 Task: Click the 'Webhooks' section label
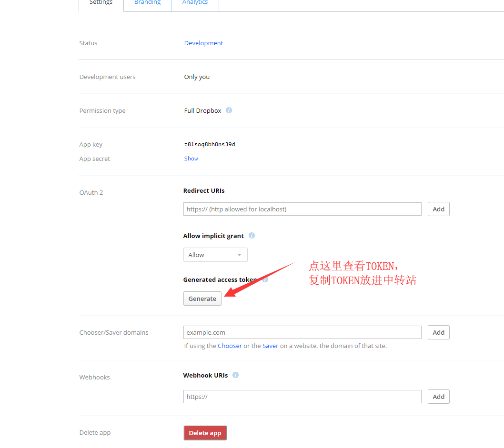tap(94, 378)
